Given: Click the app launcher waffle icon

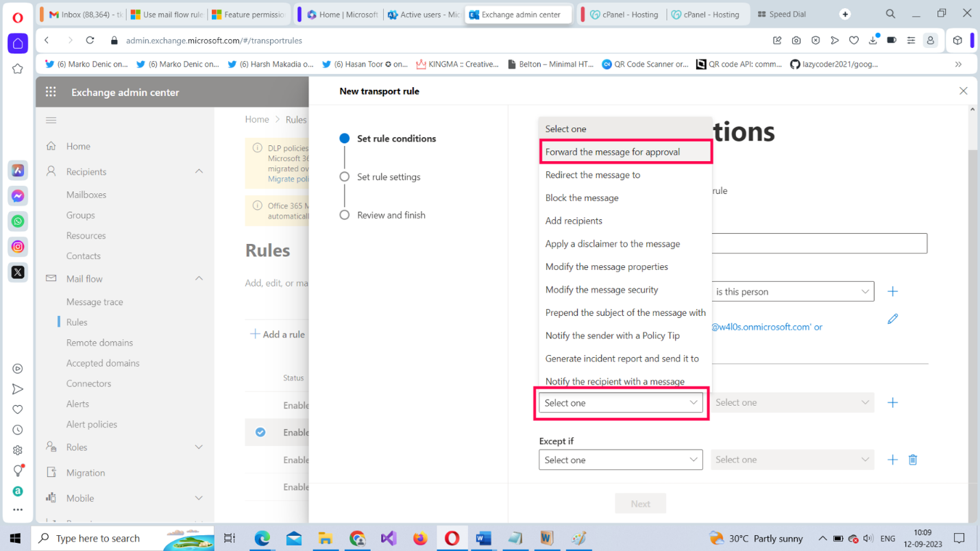Looking at the screenshot, I should tap(51, 92).
